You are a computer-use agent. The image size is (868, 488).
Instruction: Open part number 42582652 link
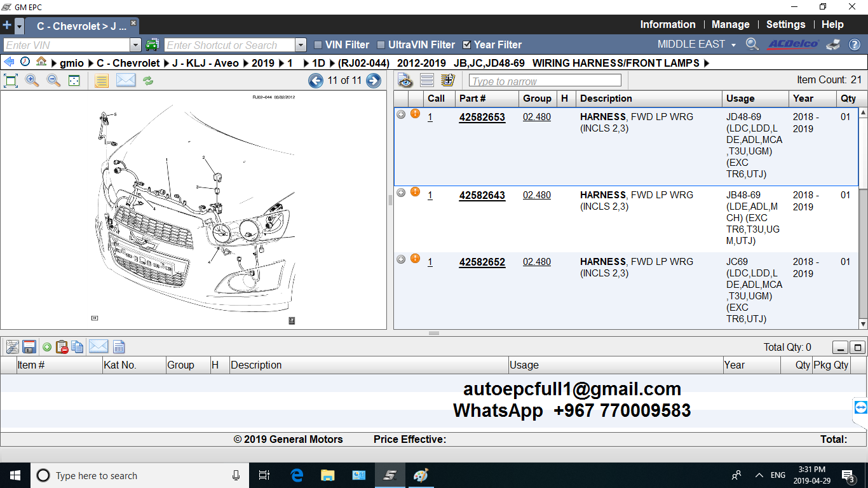tap(482, 262)
